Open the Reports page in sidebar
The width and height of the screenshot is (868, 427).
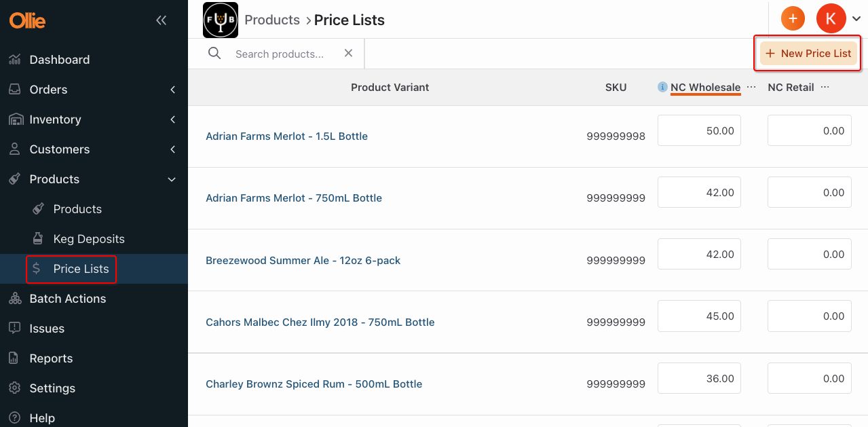tap(51, 358)
